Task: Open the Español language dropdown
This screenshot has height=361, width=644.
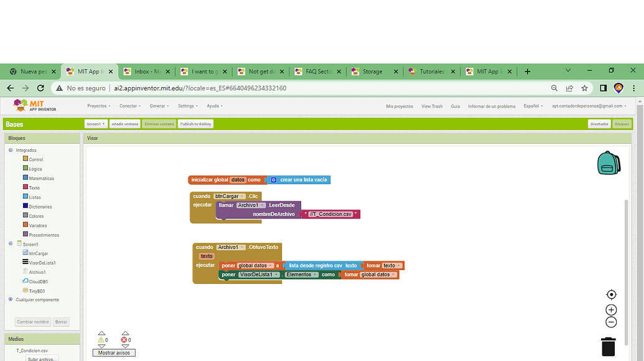Action: pyautogui.click(x=533, y=106)
